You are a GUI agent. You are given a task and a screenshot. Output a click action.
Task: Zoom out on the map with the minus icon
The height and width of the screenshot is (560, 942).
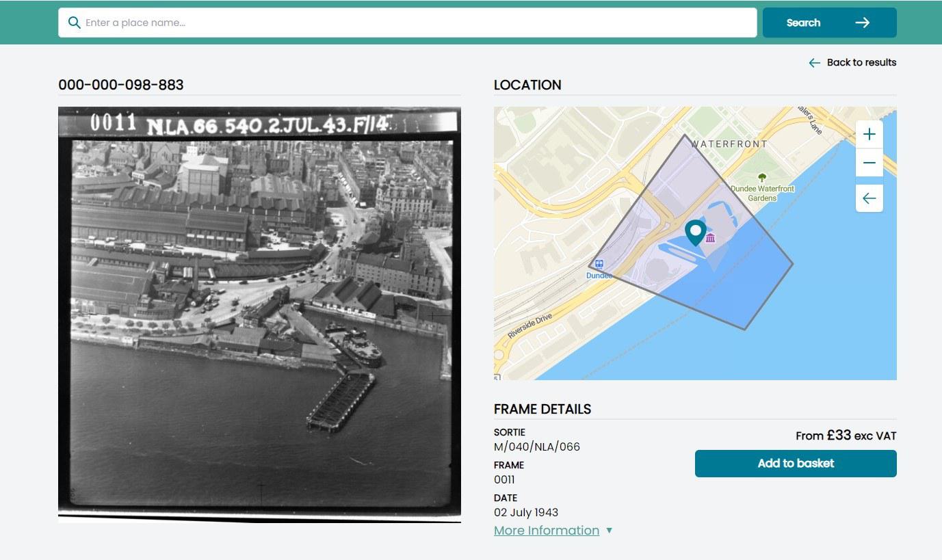[869, 163]
